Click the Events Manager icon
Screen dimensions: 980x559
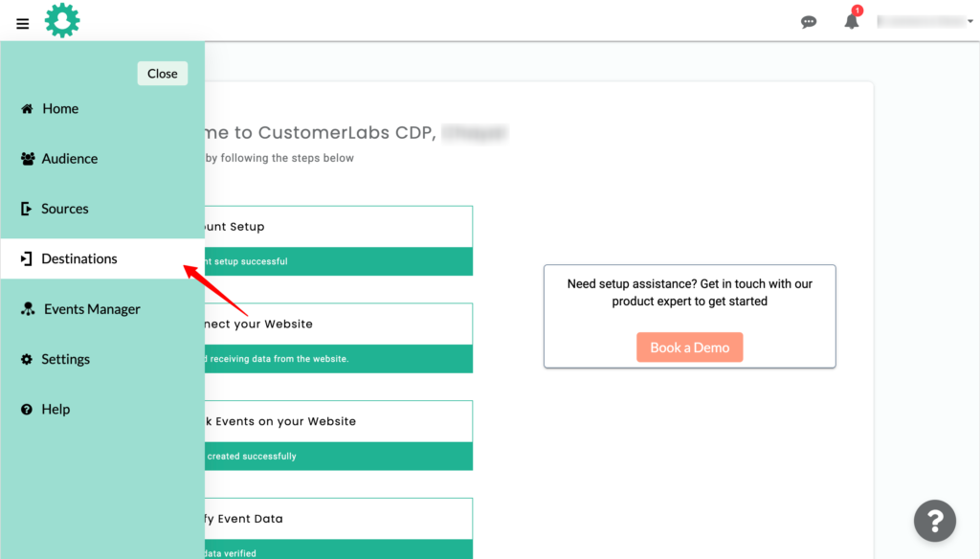click(28, 309)
